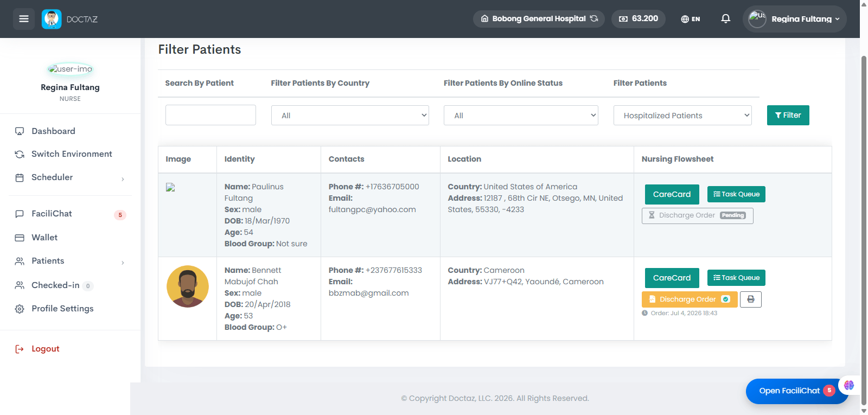868x415 pixels.
Task: Open Bobong General Hospital switcher
Action: [x=539, y=19]
